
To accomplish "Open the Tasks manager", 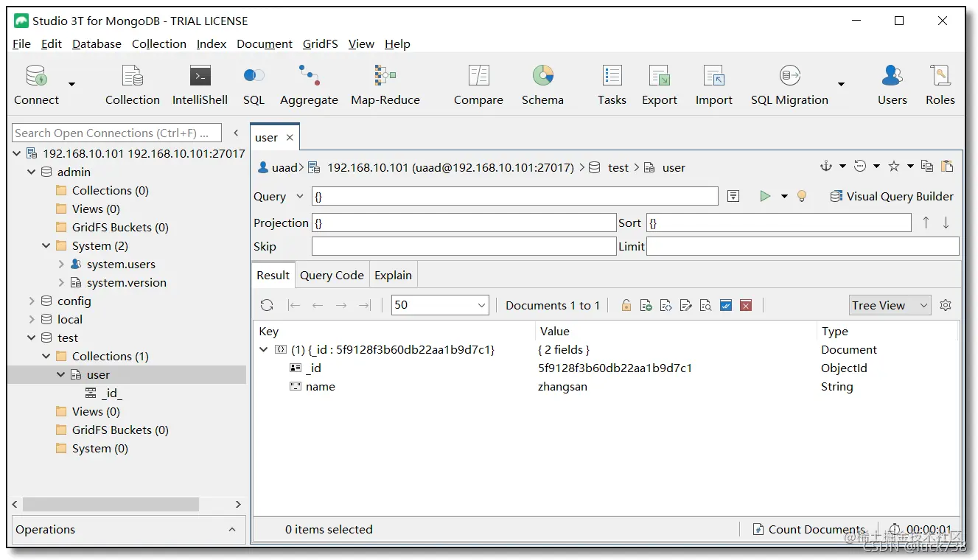I will click(612, 85).
